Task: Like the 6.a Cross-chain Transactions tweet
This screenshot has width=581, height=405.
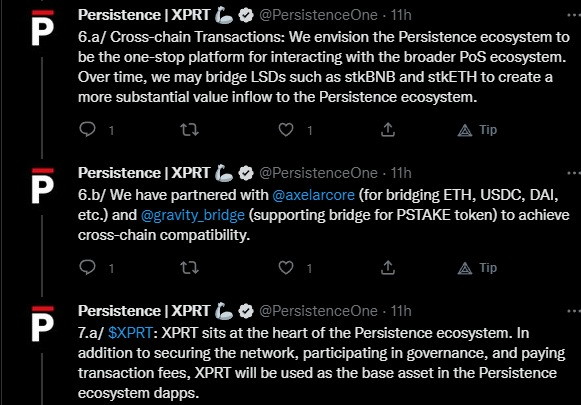Action: (286, 130)
